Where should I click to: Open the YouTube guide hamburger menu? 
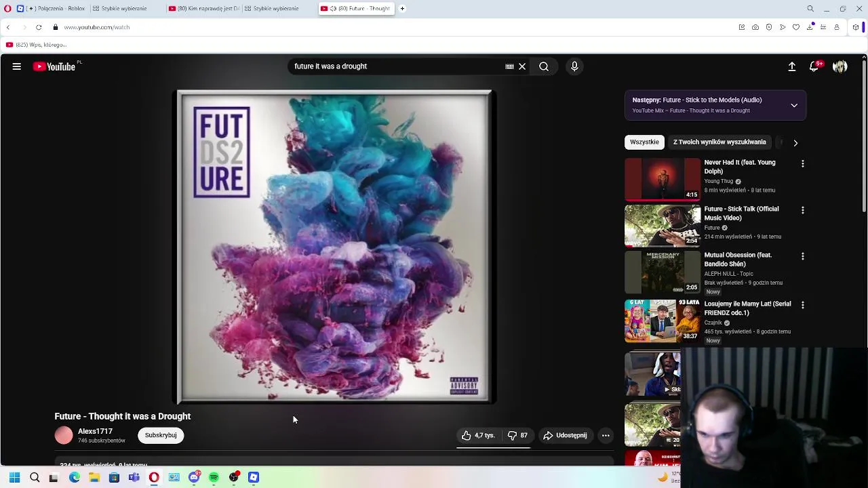16,66
